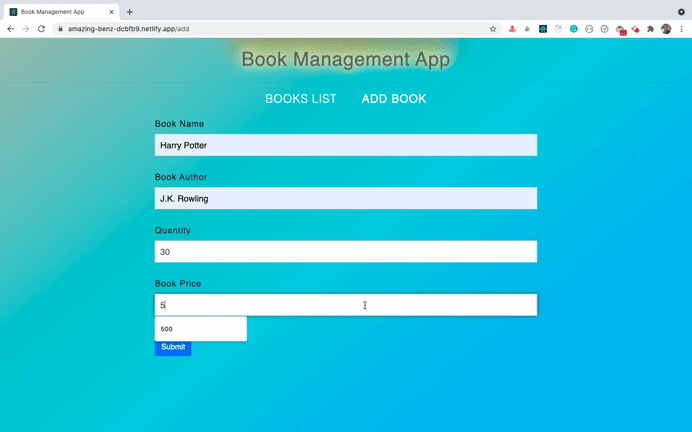Open the light round extension icon
692x432 pixels.
pyautogui.click(x=558, y=29)
